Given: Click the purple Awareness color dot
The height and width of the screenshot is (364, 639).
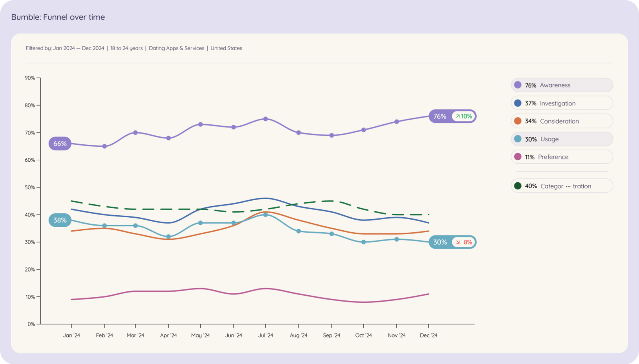Looking at the screenshot, I should 518,85.
